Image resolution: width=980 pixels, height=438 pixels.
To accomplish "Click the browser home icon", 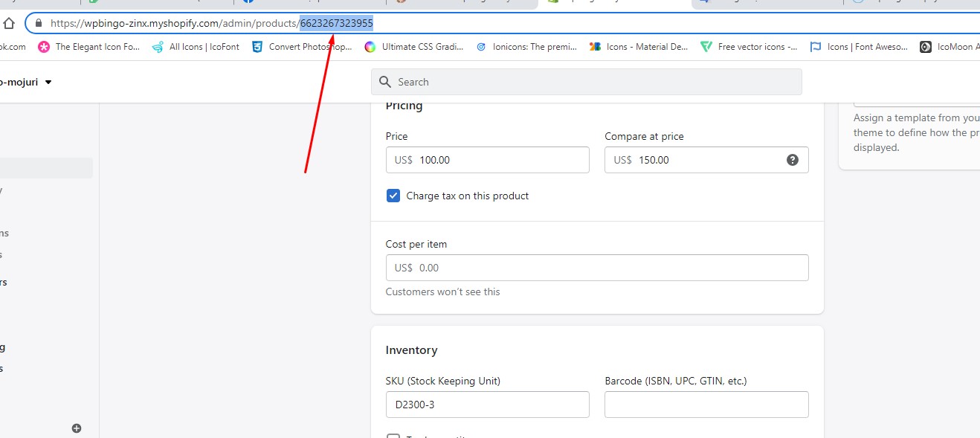I will 9,23.
